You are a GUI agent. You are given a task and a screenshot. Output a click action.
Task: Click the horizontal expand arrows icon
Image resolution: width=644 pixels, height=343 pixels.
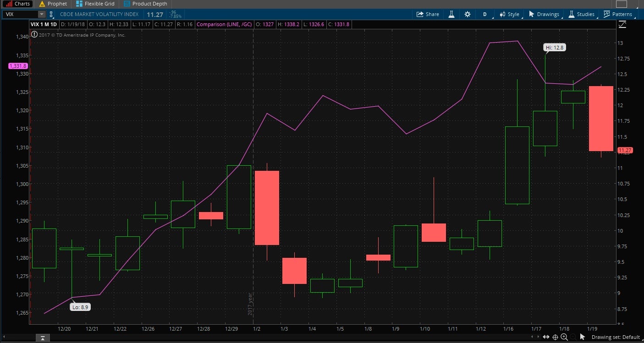(x=545, y=337)
